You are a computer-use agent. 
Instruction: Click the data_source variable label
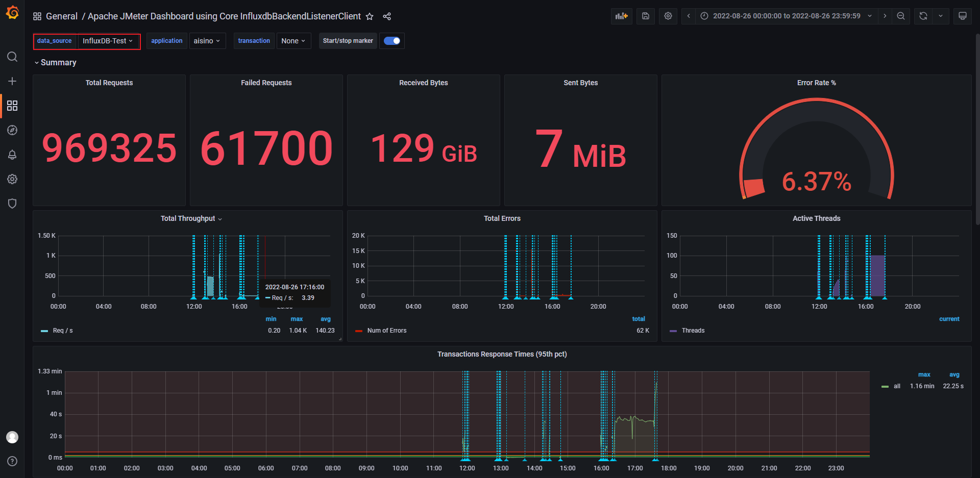tap(55, 41)
